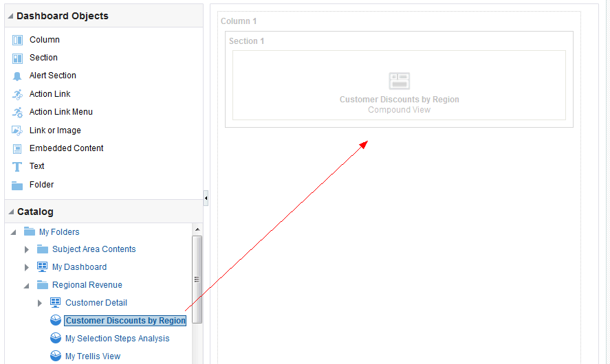Click the Compound View caption in Section 1
The height and width of the screenshot is (364, 610).
pyautogui.click(x=399, y=110)
